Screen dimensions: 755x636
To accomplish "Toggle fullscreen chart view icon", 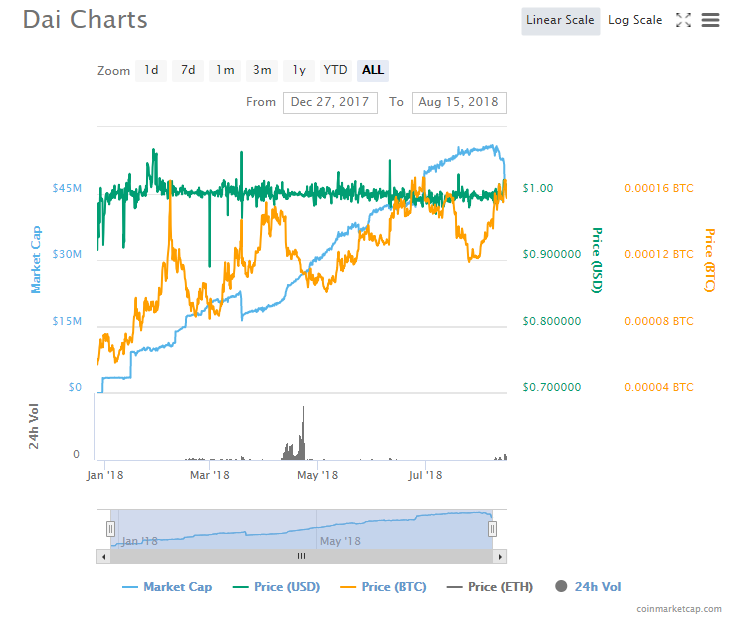I will tap(683, 20).
